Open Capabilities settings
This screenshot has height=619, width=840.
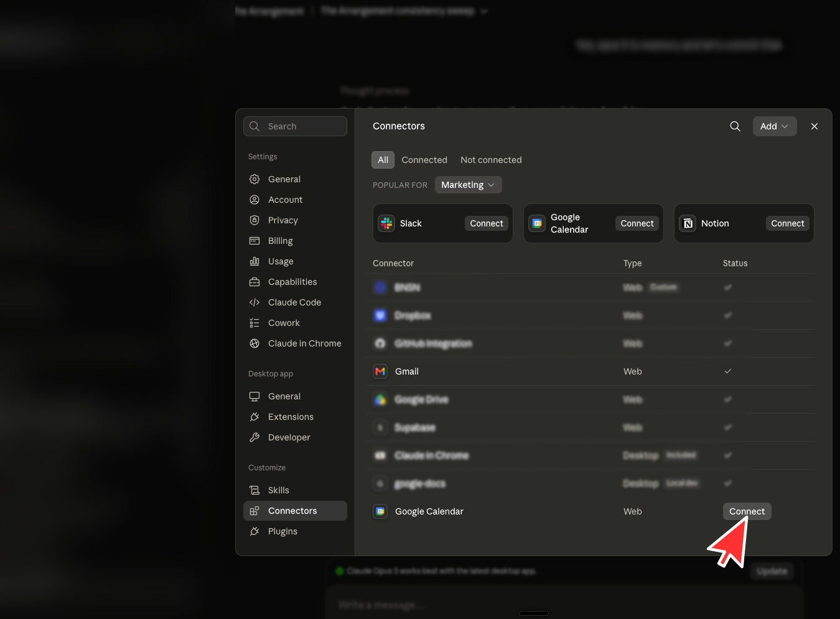295,282
